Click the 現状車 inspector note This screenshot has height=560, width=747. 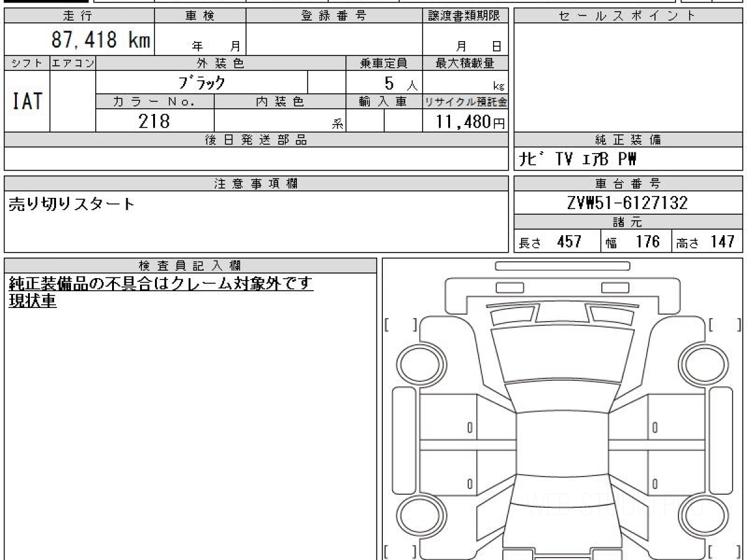(32, 301)
